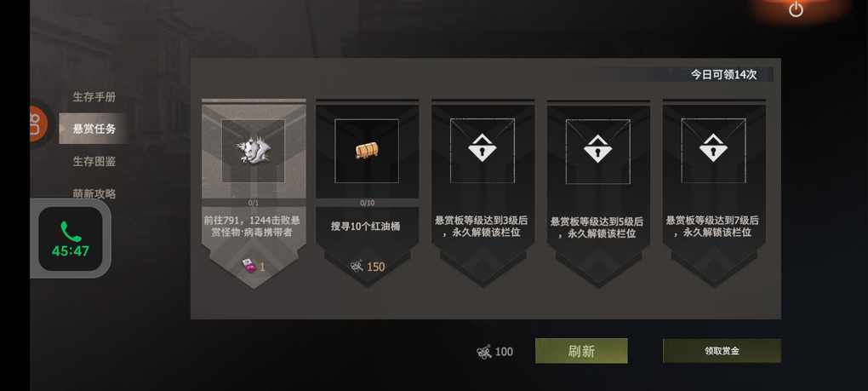868x391 pixels.
Task: Click the 100 refresh cost currency icon
Action: coord(484,352)
